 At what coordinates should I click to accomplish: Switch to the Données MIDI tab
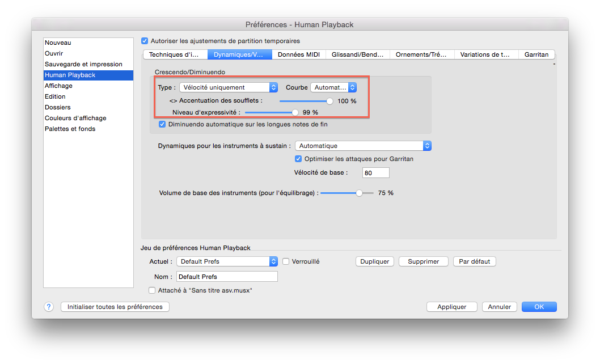298,55
